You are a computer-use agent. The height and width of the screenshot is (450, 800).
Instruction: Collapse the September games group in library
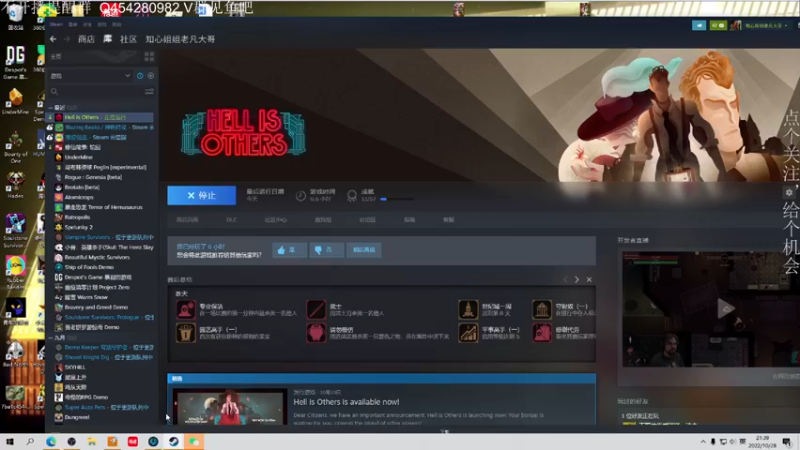(51, 338)
